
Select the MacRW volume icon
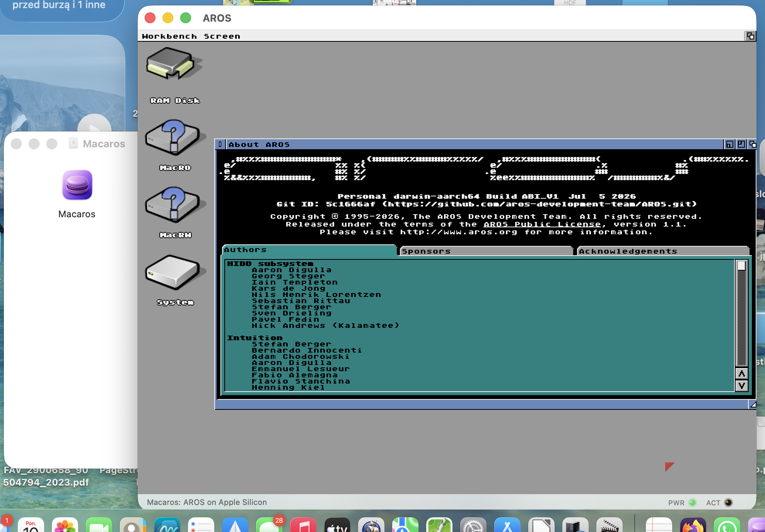(175, 205)
